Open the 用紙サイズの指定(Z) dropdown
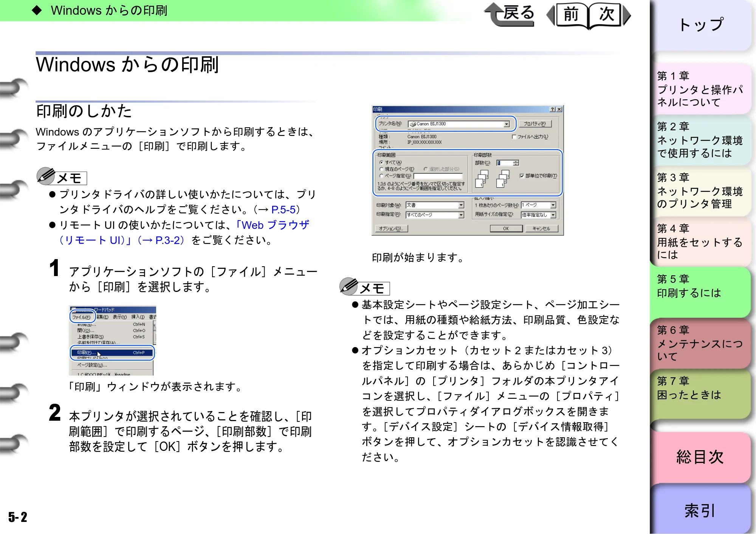The width and height of the screenshot is (756, 534). (538, 215)
